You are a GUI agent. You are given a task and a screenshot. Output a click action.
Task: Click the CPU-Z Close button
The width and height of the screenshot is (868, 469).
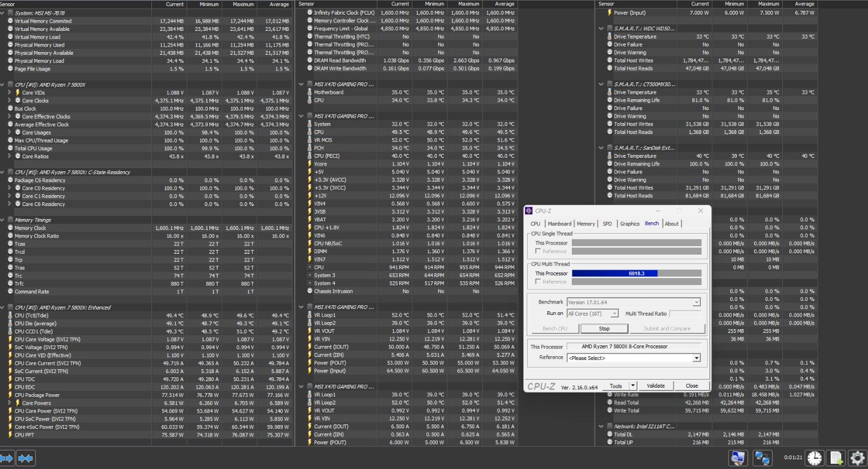click(x=692, y=386)
